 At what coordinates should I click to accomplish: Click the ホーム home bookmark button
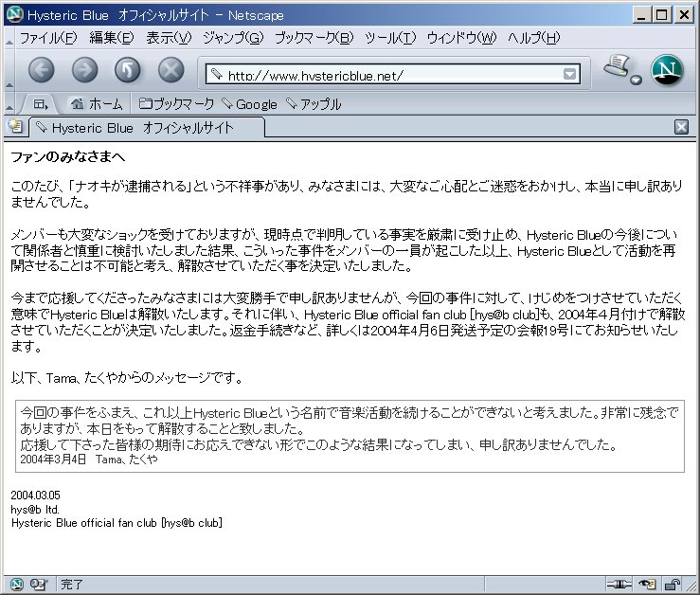pyautogui.click(x=97, y=104)
